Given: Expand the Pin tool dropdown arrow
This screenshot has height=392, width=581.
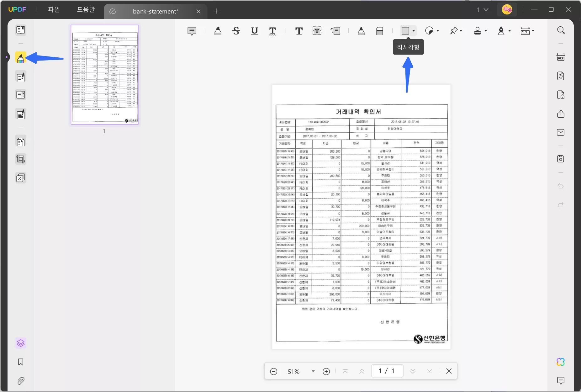Looking at the screenshot, I should point(461,31).
